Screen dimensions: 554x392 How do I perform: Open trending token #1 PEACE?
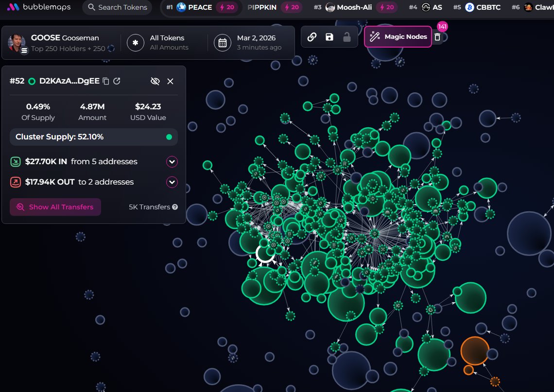(201, 7)
